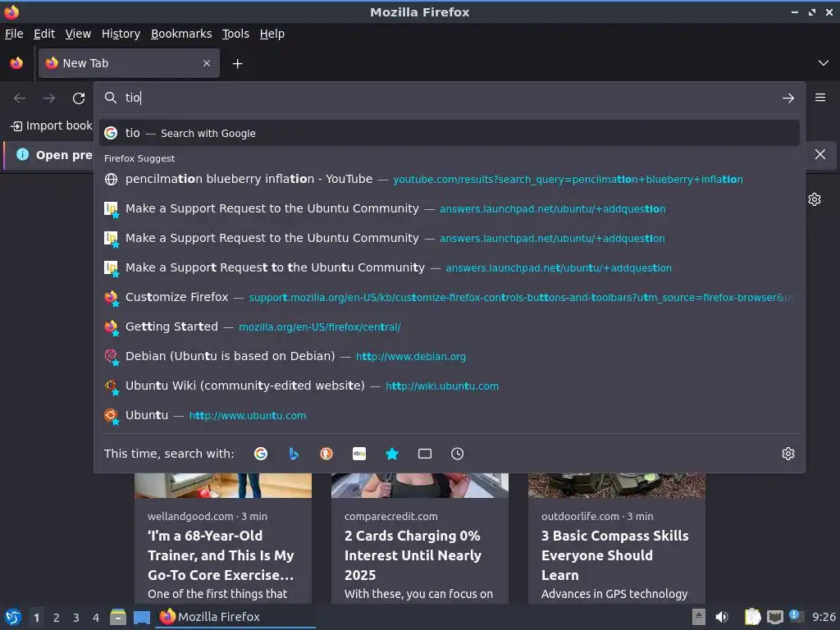This screenshot has height=630, width=840.
Task: Click the magnifier icon in the address bar
Action: 111,98
